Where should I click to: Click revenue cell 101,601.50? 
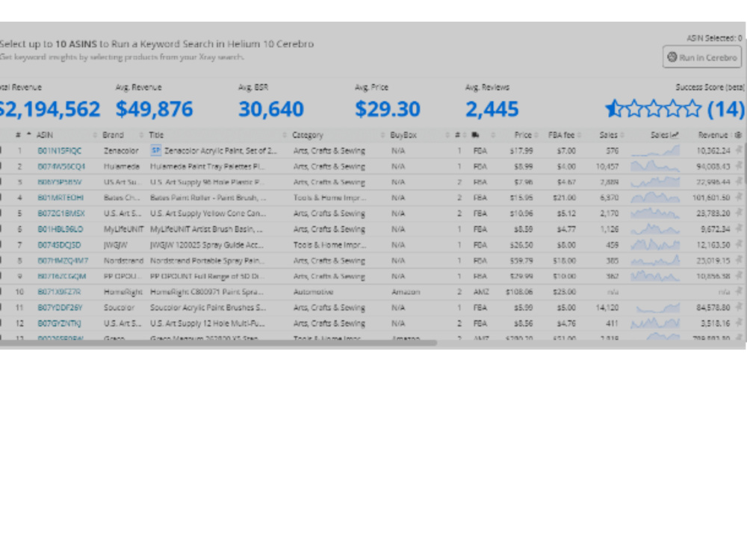711,198
